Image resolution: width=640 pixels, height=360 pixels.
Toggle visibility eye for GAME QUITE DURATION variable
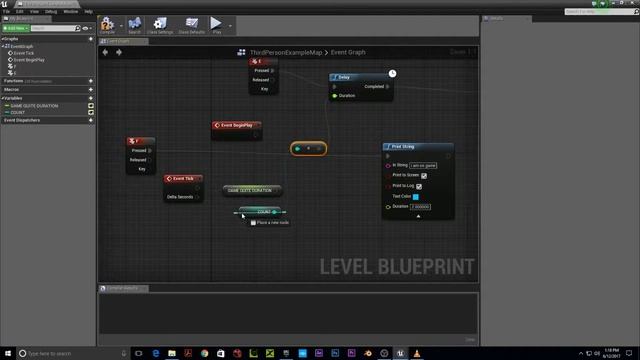click(x=91, y=106)
